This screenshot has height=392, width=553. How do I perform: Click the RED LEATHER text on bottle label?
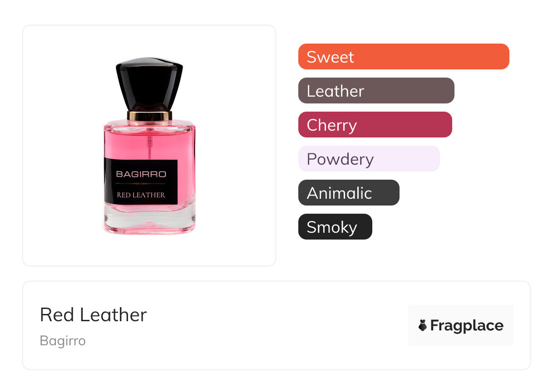[141, 195]
